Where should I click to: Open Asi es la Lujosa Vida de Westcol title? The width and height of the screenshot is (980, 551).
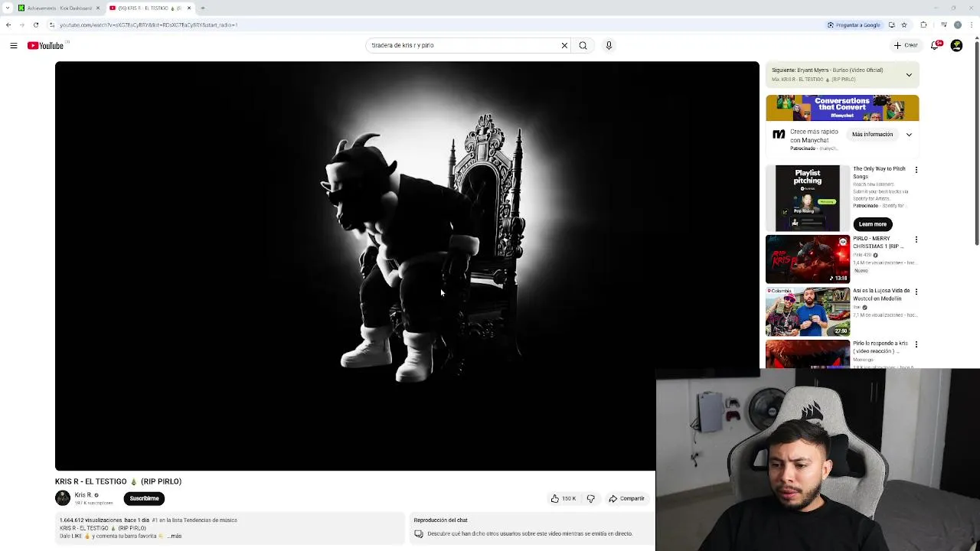(881, 295)
